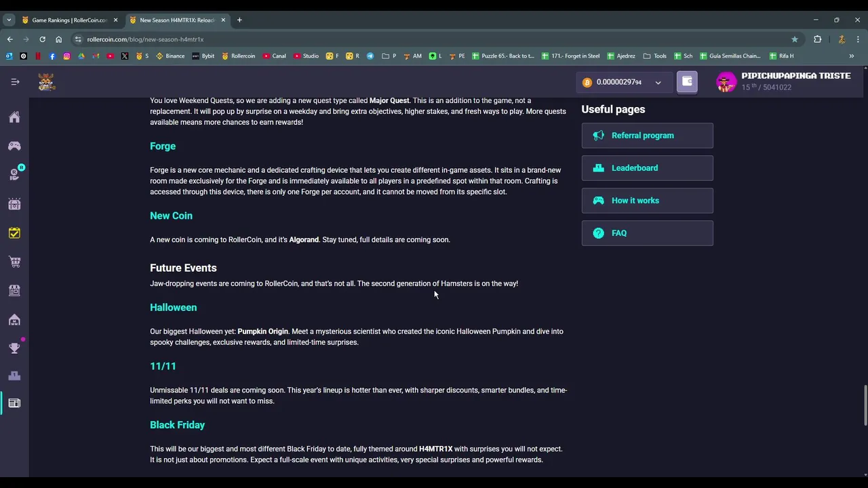Open the Telegram bookmark icon
Screen dimensions: 868x488
pyautogui.click(x=370, y=56)
